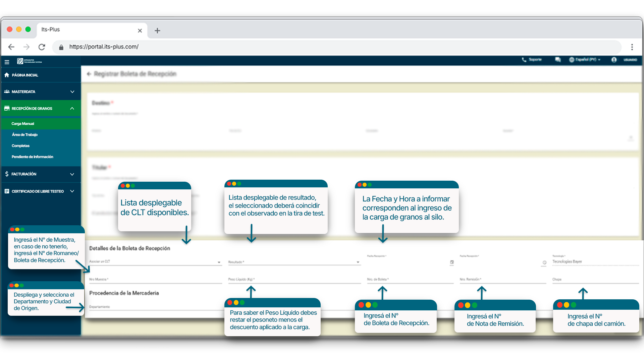Go to Página Inicial
Screen dimensions: 644x362
(x=25, y=75)
